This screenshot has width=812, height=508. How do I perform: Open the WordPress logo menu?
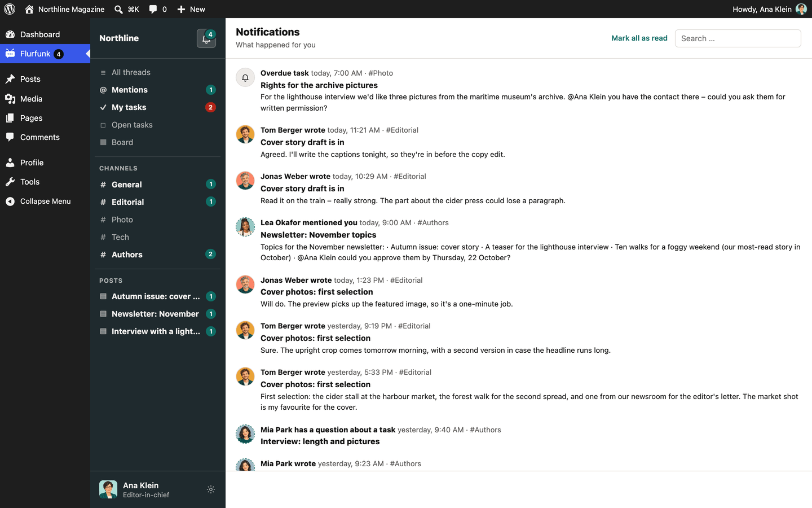10,9
